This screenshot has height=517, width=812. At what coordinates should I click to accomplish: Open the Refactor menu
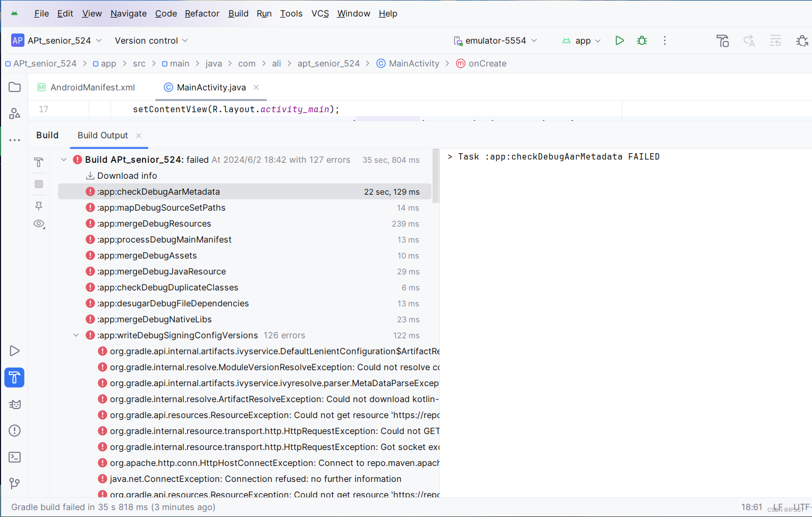(202, 13)
